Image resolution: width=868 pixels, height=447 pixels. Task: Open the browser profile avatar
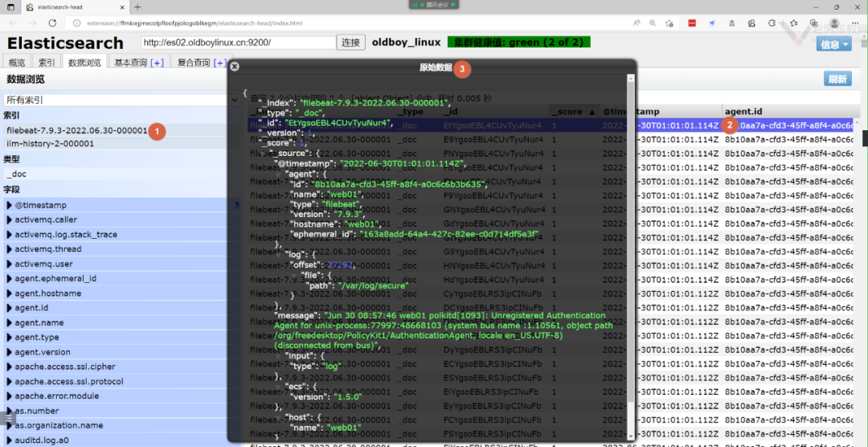click(833, 23)
